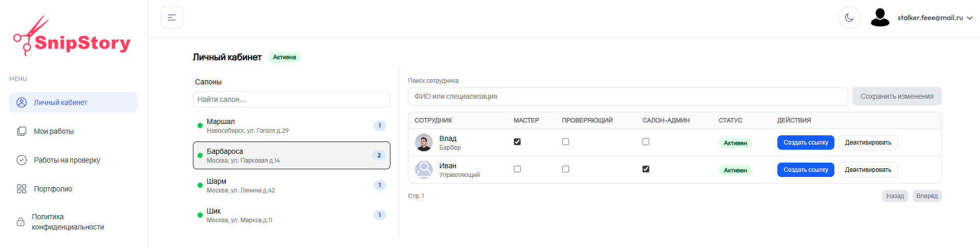This screenshot has width=980, height=248.
Task: Click the ПРОВЕРЯЮЩИЙ column header
Action: (587, 120)
